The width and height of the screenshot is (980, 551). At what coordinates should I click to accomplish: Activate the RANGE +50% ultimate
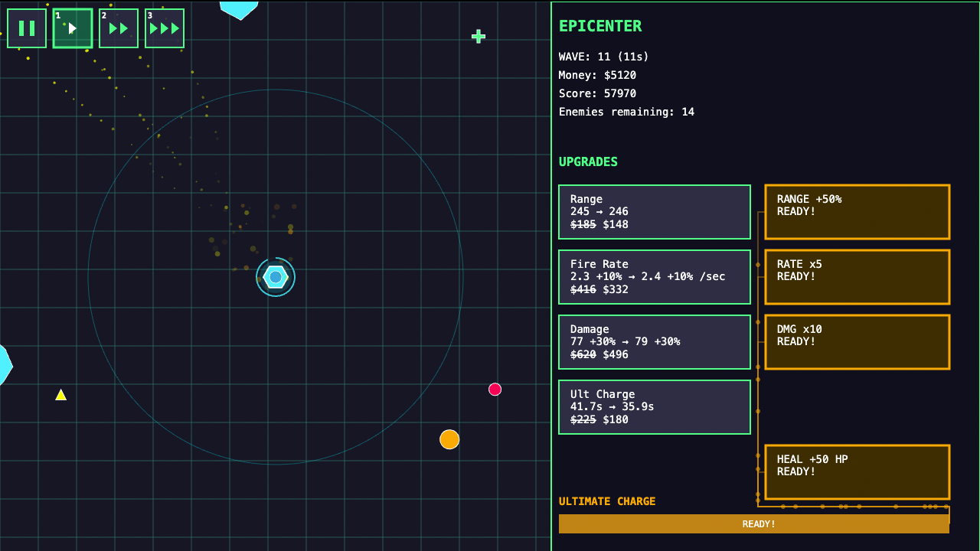(x=857, y=212)
